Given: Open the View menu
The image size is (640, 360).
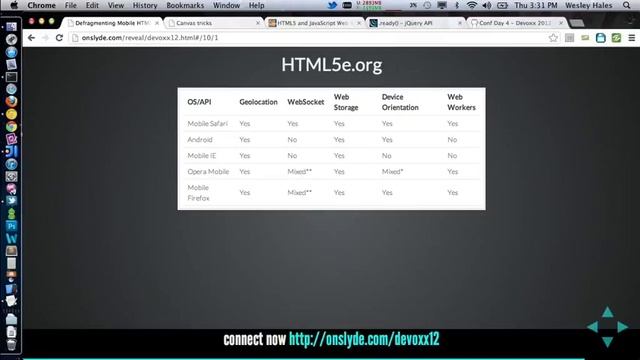Looking at the screenshot, I should click(x=116, y=5).
